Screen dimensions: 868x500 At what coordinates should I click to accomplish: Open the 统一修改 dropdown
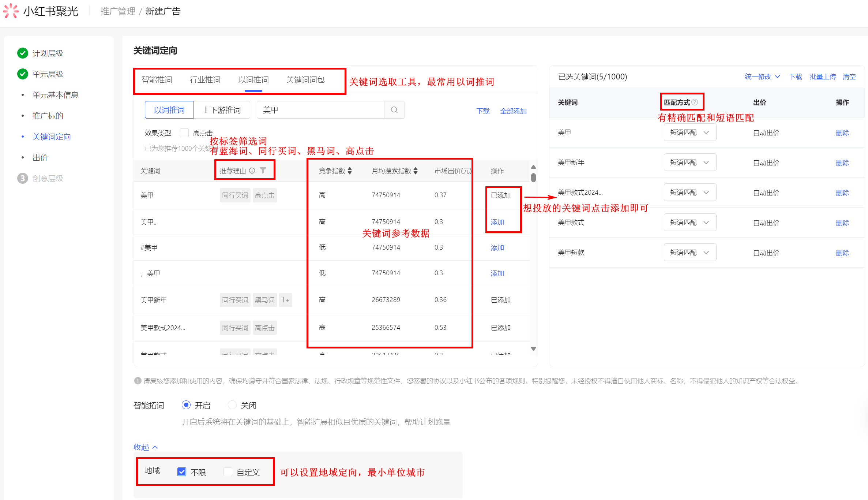tap(762, 77)
